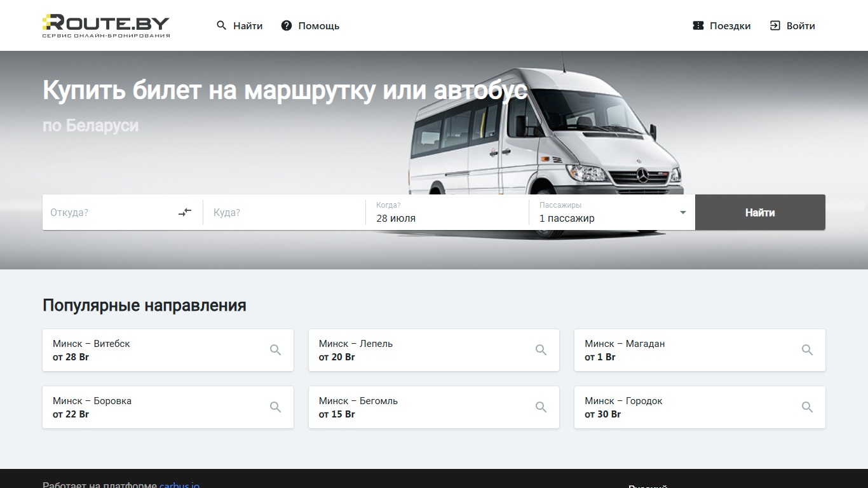The height and width of the screenshot is (488, 868).
Task: Click the от 20 Br price
Action: (x=337, y=356)
